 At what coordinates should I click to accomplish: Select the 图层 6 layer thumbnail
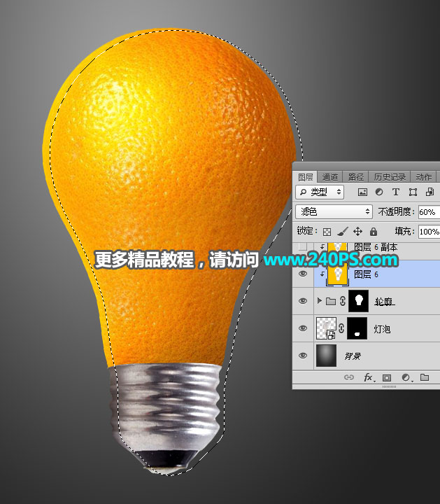[x=338, y=275]
